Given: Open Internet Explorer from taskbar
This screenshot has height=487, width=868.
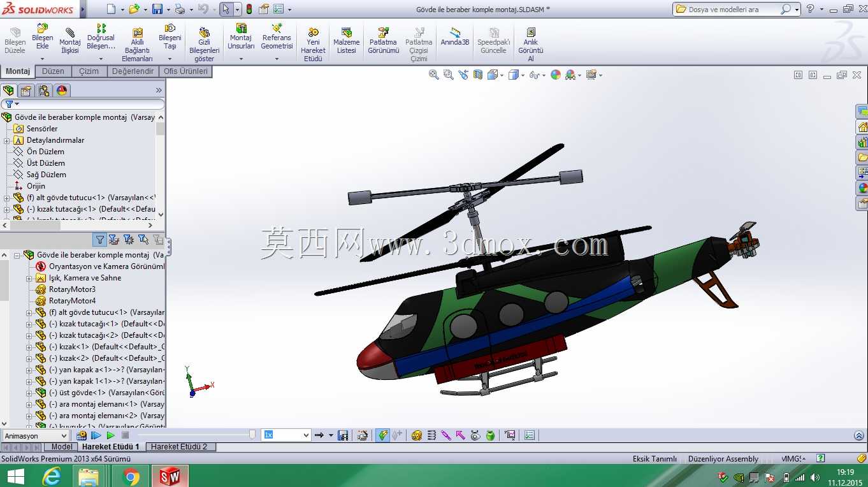Looking at the screenshot, I should (x=51, y=476).
